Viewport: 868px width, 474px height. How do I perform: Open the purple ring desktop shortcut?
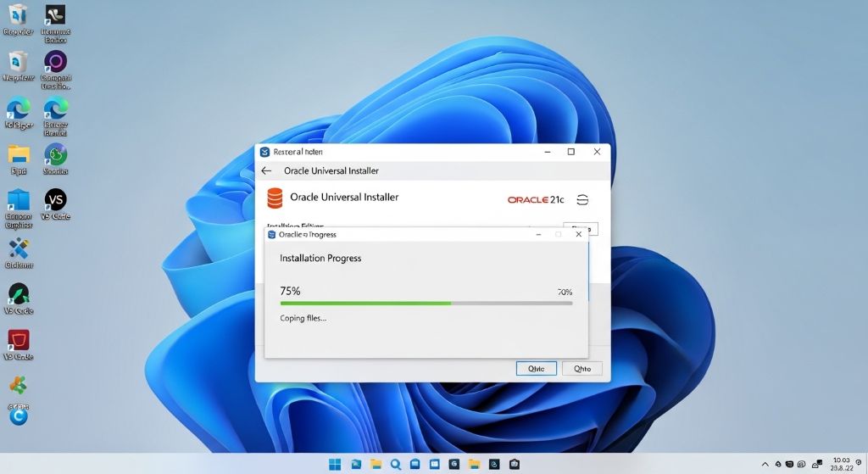(55, 61)
